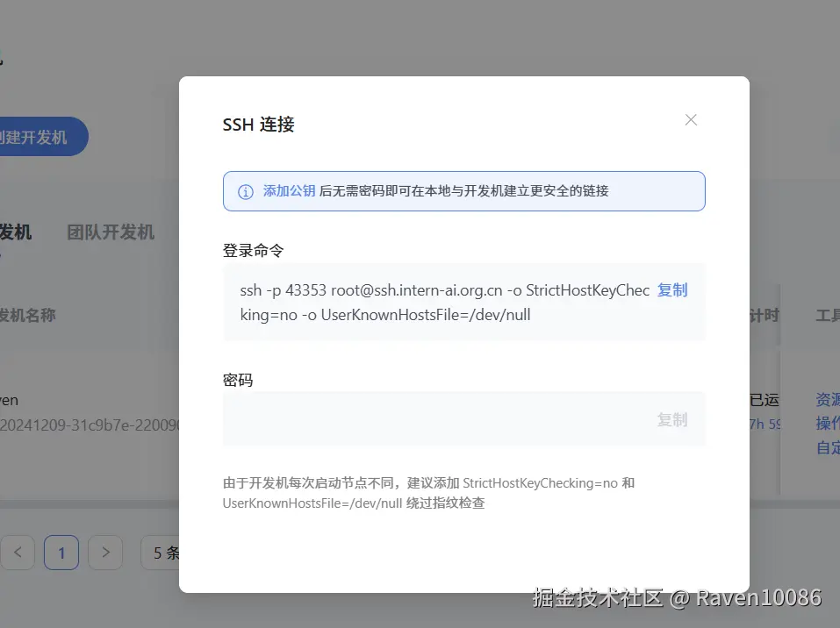The width and height of the screenshot is (840, 628).
Task: Click the 创建开发机 button behind the dialog
Action: pyautogui.click(x=43, y=137)
